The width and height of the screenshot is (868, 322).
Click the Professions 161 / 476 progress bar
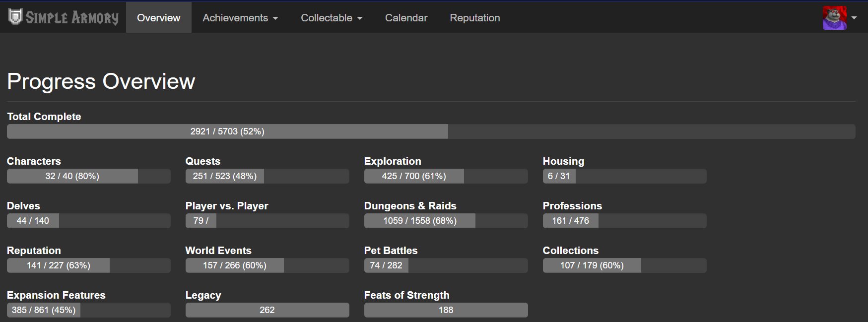tap(625, 221)
